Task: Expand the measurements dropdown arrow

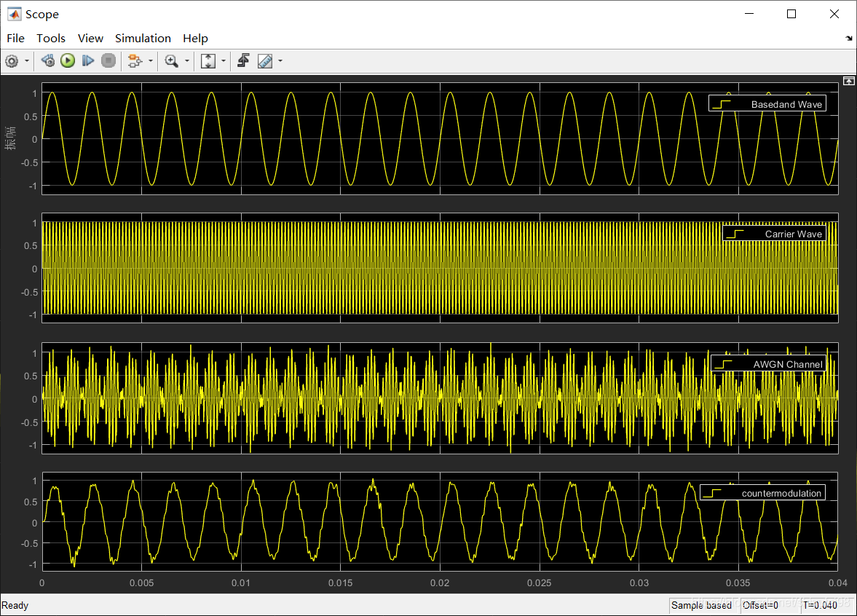Action: click(x=280, y=60)
